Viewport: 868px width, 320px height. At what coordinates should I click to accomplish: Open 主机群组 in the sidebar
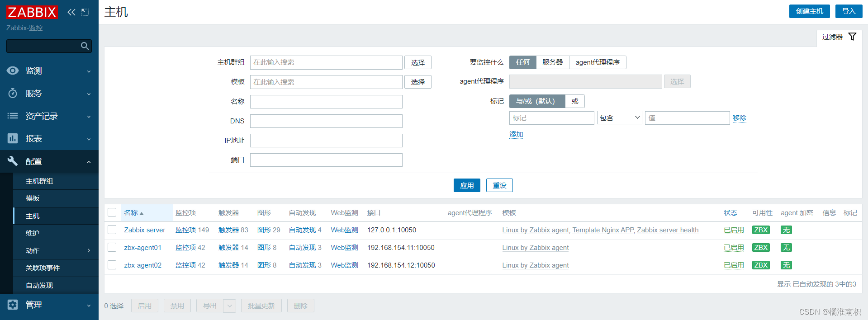[39, 181]
